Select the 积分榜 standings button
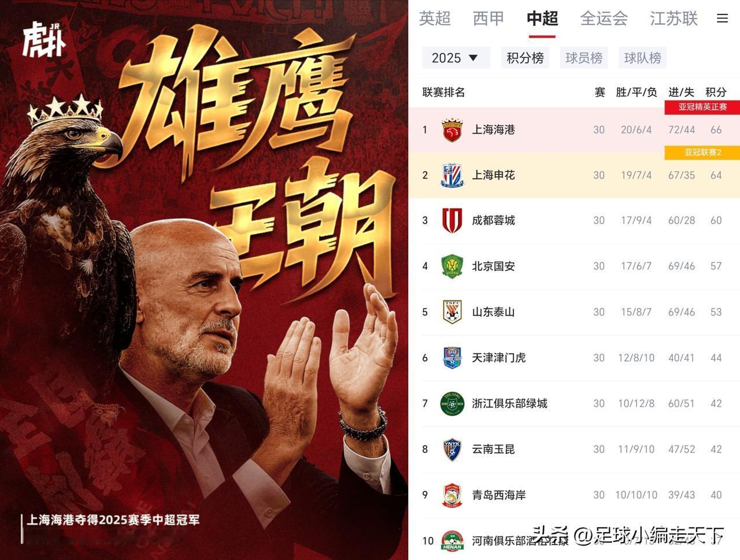Image resolution: width=740 pixels, height=560 pixels. pos(526,58)
